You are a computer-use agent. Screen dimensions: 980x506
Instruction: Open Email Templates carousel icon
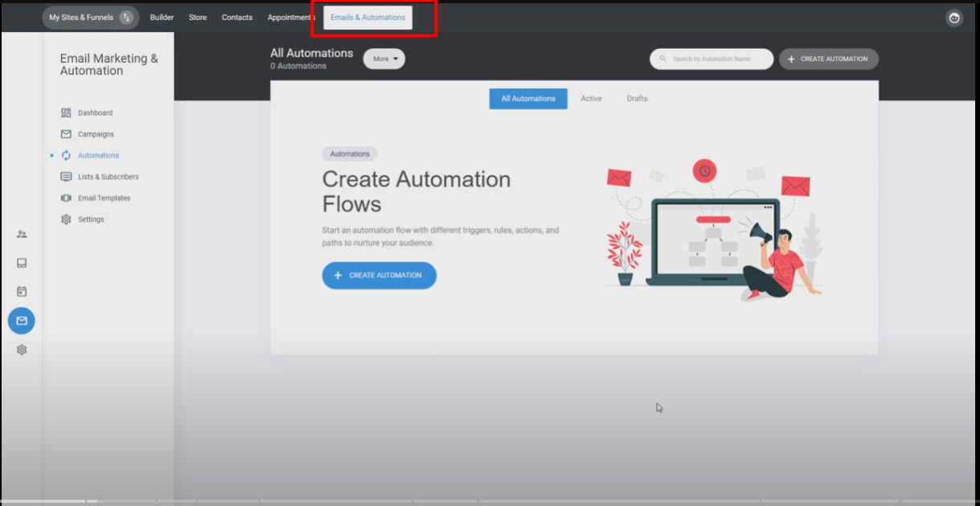[66, 198]
